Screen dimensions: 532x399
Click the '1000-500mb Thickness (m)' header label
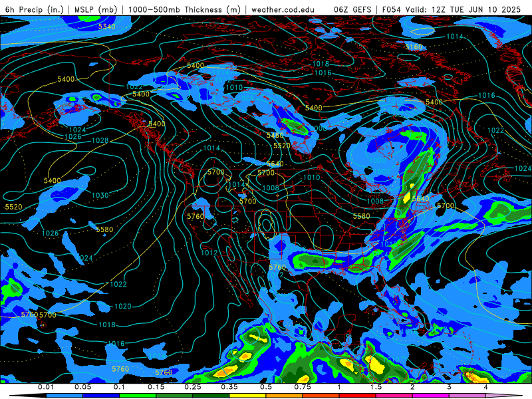pos(184,9)
